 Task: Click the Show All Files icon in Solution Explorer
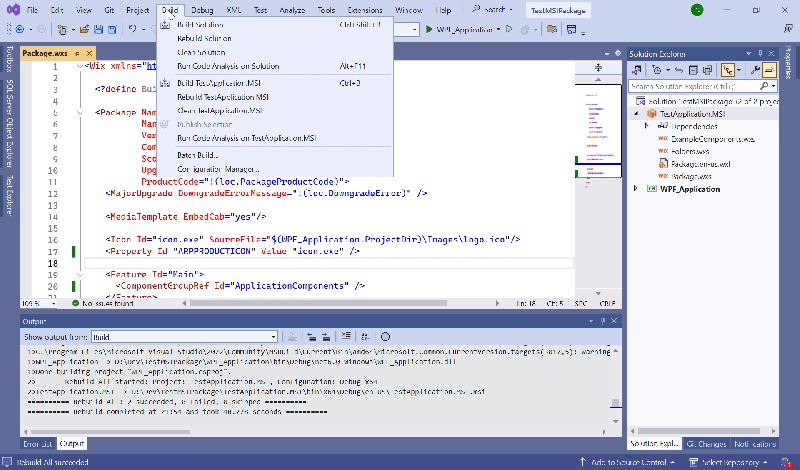707,70
